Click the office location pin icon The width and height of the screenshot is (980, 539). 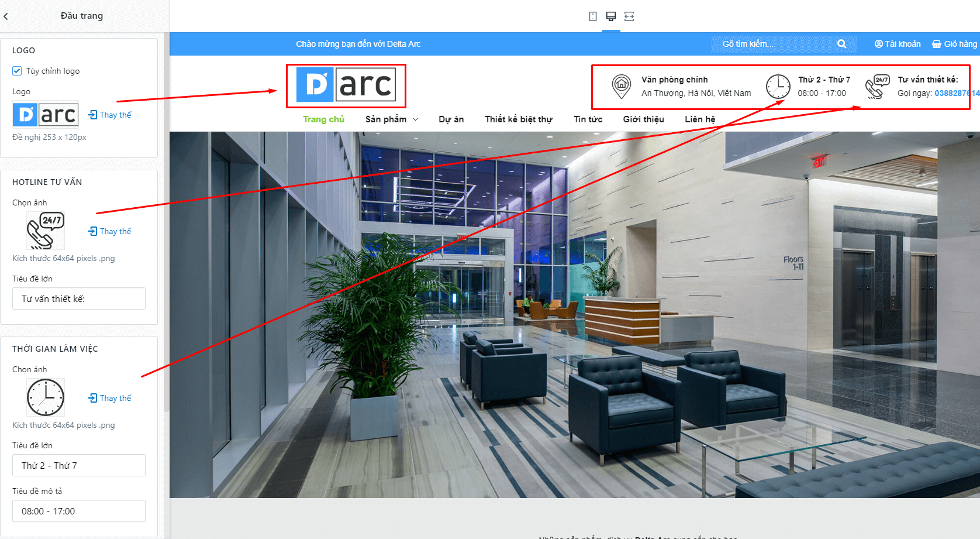[x=621, y=86]
